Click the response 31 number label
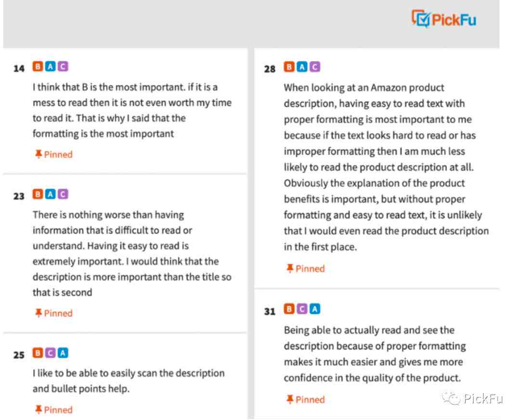 click(x=270, y=311)
